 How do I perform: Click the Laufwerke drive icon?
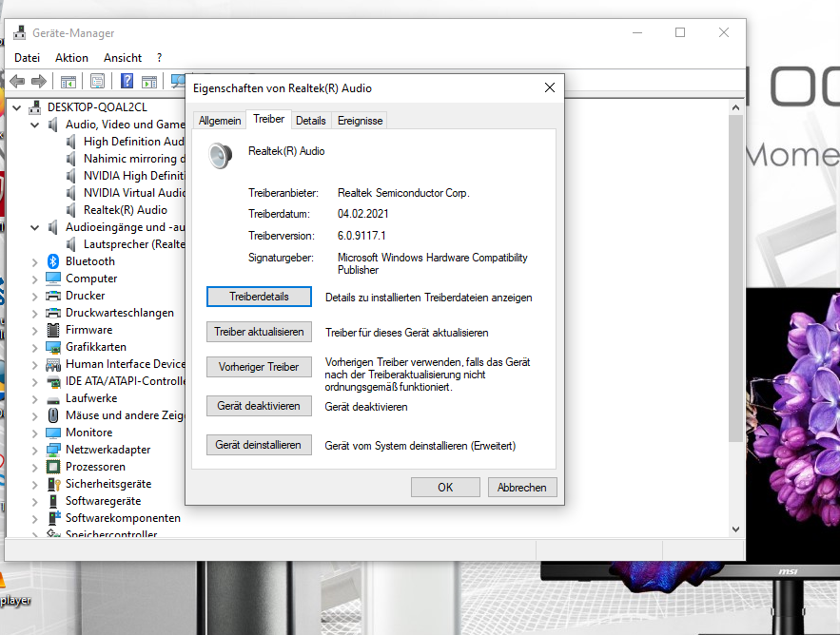tap(53, 399)
